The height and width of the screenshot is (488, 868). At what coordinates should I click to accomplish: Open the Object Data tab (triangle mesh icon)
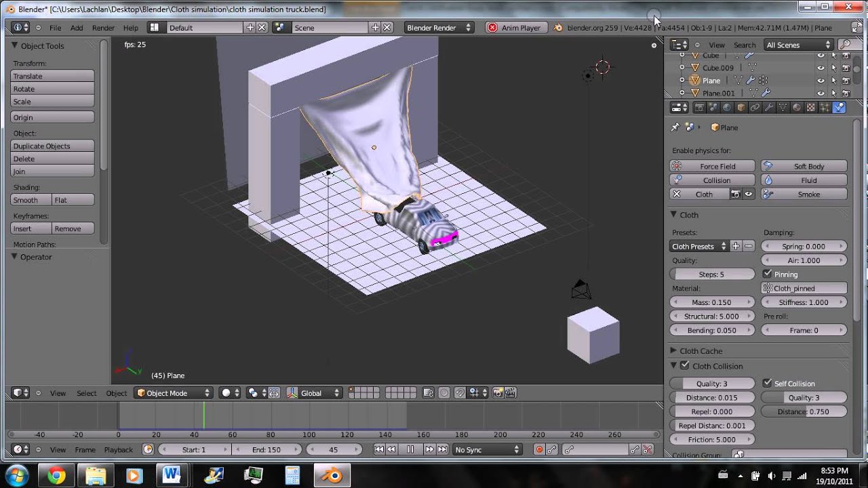(783, 107)
